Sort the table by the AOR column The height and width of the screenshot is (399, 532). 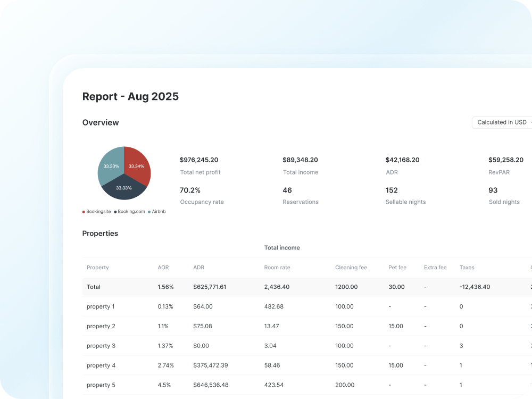click(163, 268)
